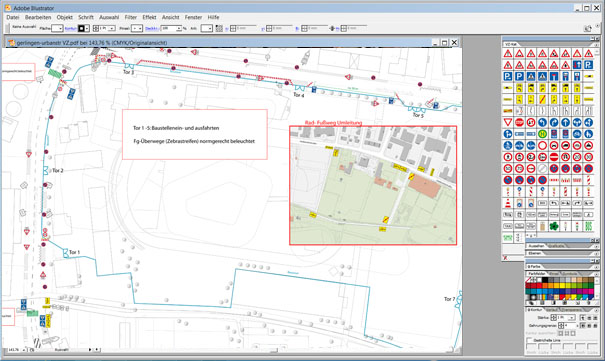Select the first (miter) join button
This screenshot has height=361, width=605.
tap(583, 326)
